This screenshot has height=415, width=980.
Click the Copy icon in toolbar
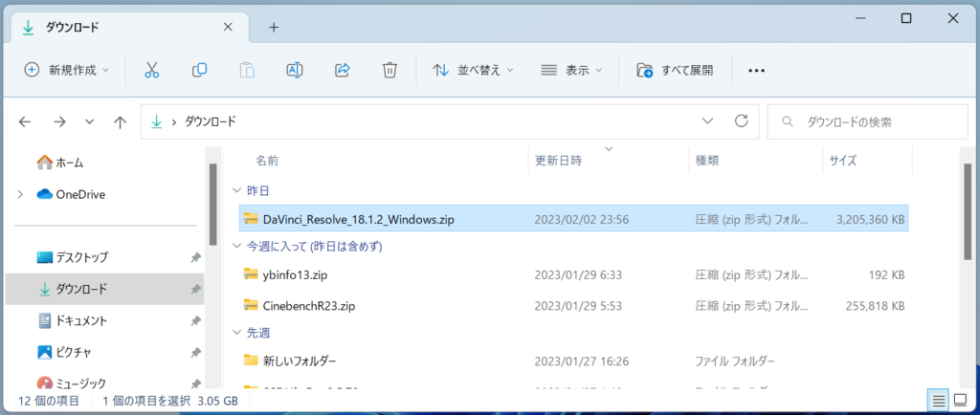coord(199,70)
